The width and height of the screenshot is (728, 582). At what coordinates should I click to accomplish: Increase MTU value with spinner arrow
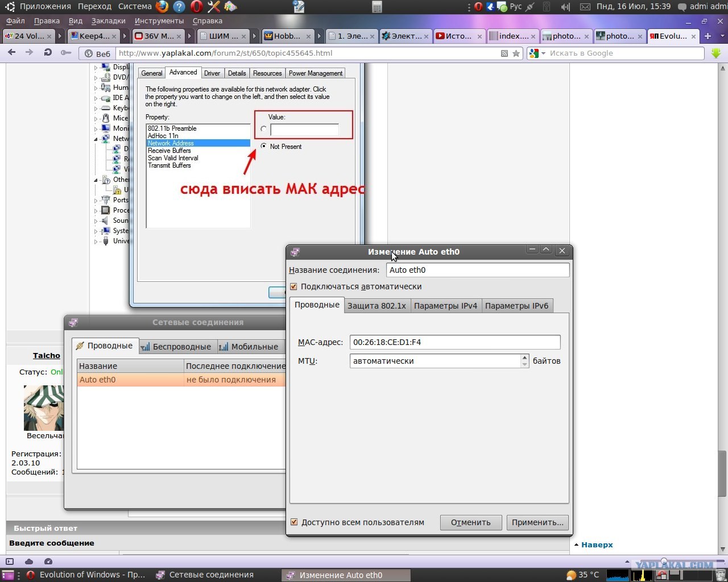[x=524, y=357]
